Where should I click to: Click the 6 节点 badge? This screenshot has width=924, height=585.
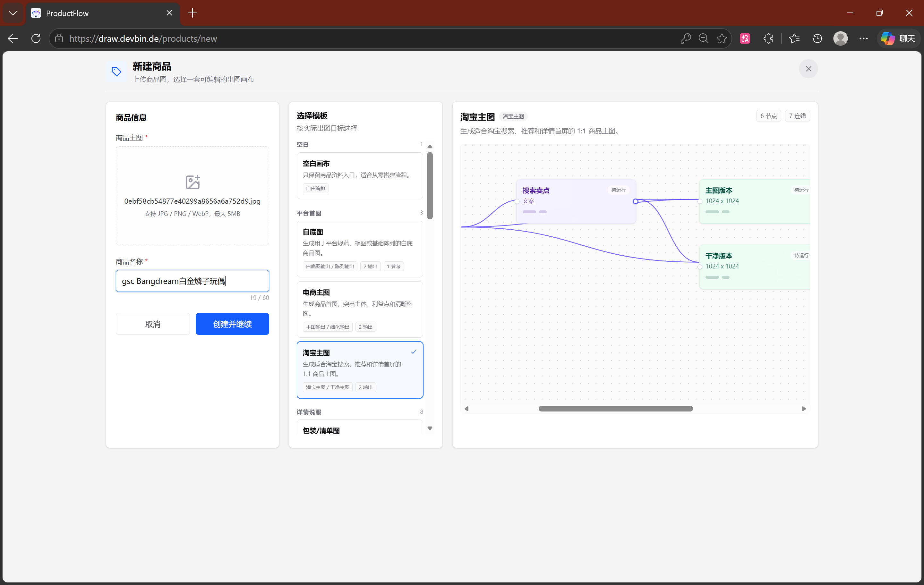769,116
